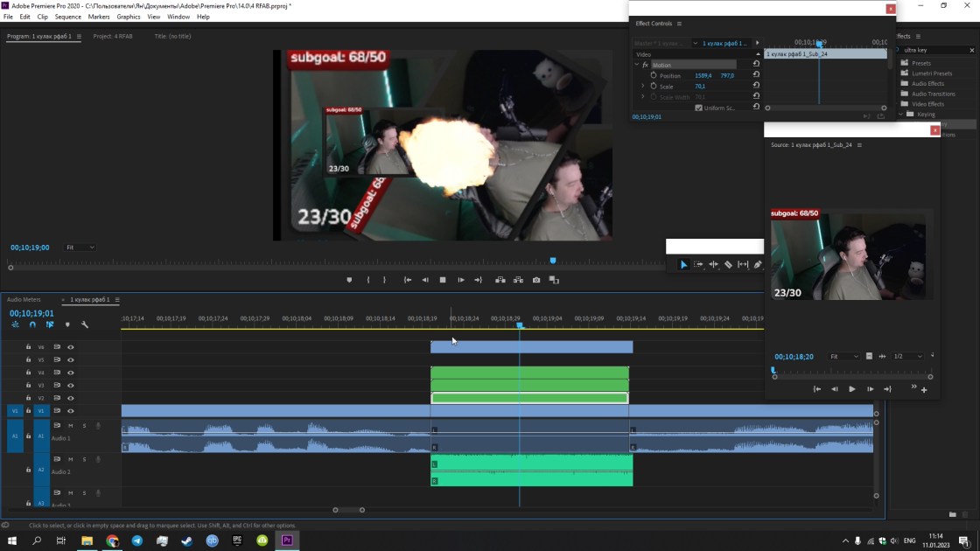This screenshot has height=551, width=980.
Task: Toggle Snap magnet in timeline
Action: [x=32, y=324]
